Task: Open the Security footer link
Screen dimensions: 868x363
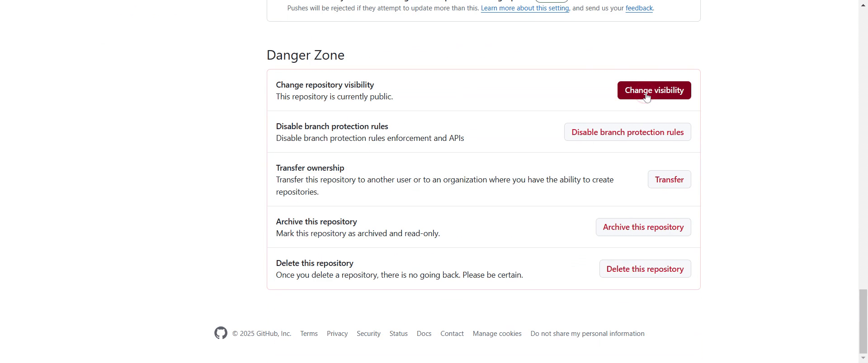Action: (368, 334)
